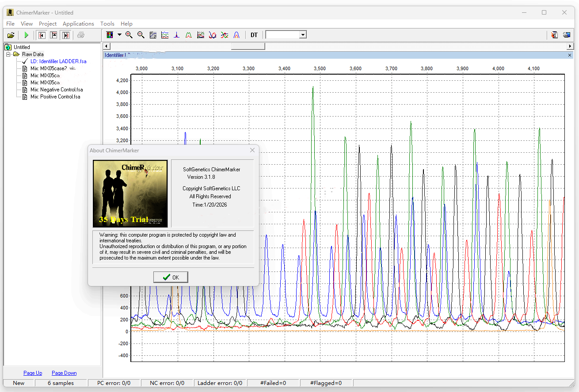Collapse the Raw Data tree node
The height and width of the screenshot is (392, 579).
coord(8,54)
